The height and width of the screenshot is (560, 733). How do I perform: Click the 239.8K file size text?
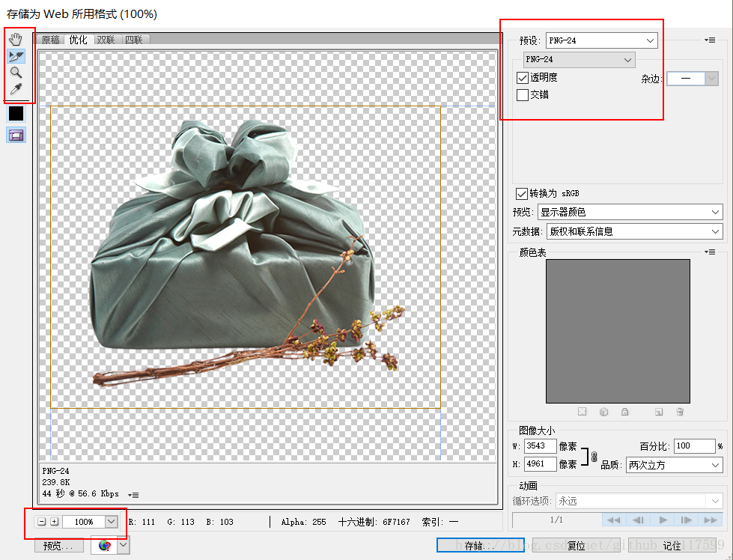(x=56, y=482)
